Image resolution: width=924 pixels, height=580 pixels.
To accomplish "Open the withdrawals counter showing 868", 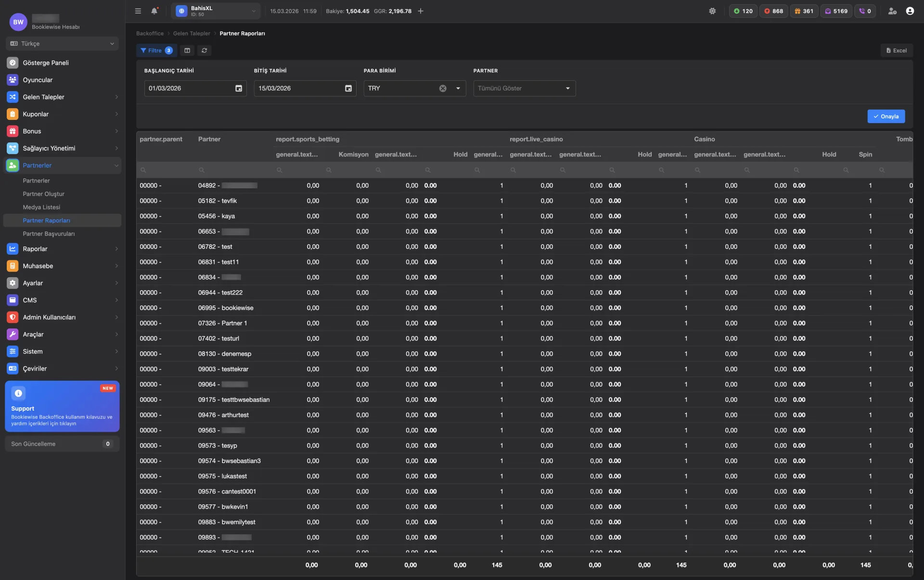I will [773, 11].
